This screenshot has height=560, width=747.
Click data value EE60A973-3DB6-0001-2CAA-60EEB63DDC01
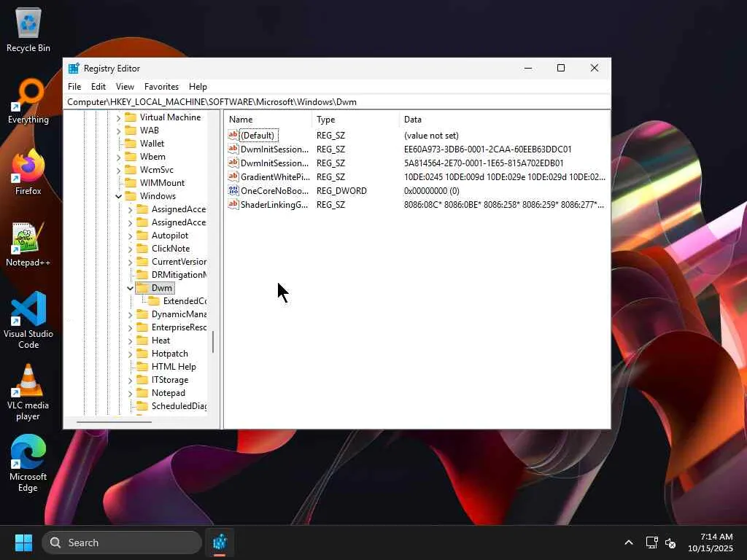[x=487, y=149]
